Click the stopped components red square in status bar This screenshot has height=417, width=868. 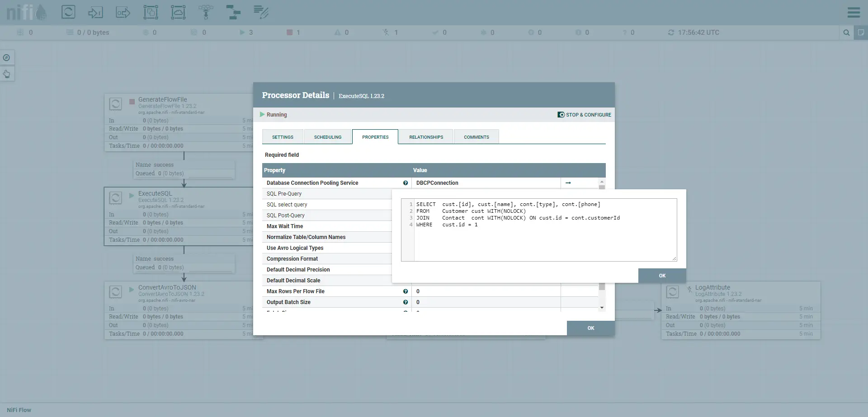[x=289, y=33]
